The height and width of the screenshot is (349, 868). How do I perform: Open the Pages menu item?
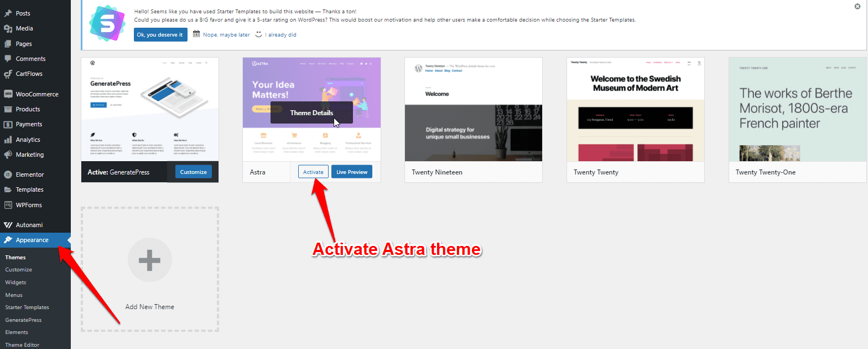pos(24,44)
